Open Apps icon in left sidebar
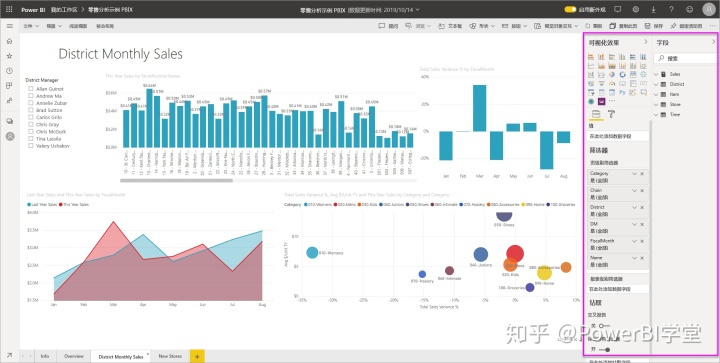Image resolution: width=720 pixels, height=363 pixels. coord(9,86)
